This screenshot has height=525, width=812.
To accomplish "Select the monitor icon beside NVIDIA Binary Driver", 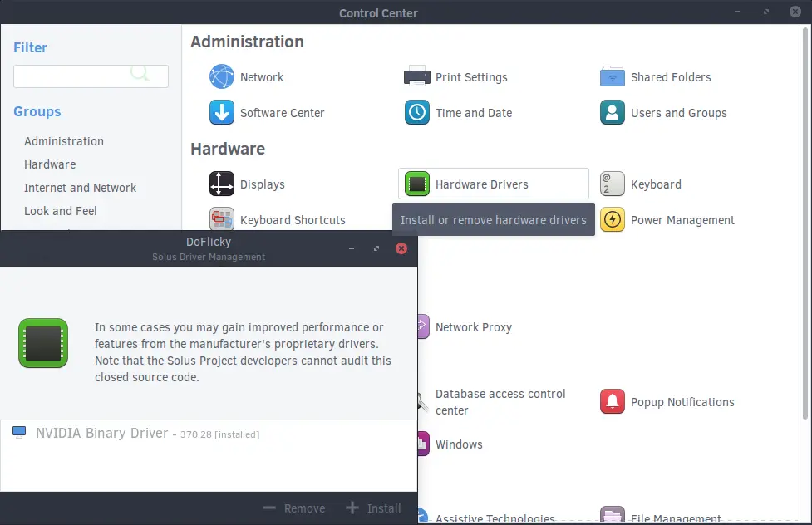I will tap(19, 432).
